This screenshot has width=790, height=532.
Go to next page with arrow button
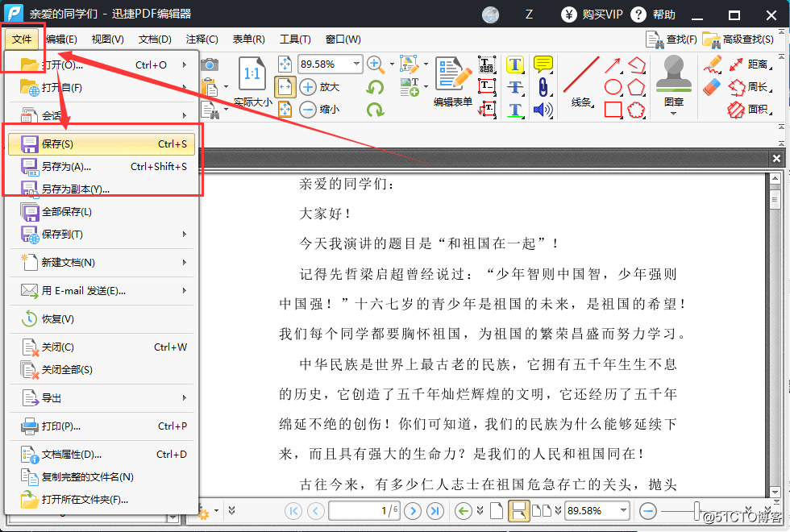[x=413, y=511]
